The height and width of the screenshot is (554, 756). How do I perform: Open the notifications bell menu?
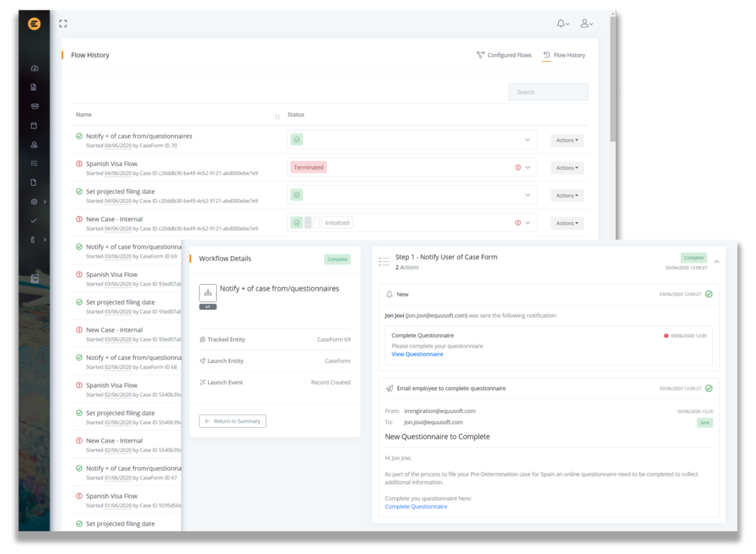point(563,24)
